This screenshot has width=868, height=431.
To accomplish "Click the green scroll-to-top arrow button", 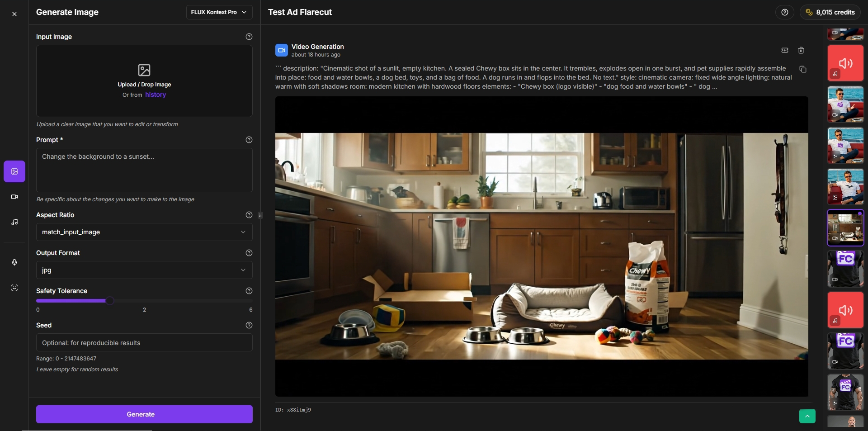I will (807, 416).
